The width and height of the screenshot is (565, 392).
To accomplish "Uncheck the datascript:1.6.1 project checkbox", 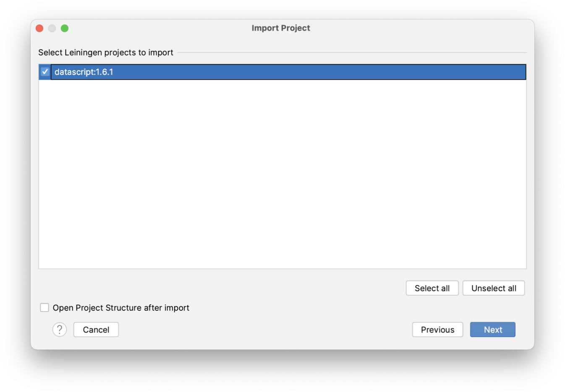I will [x=45, y=72].
